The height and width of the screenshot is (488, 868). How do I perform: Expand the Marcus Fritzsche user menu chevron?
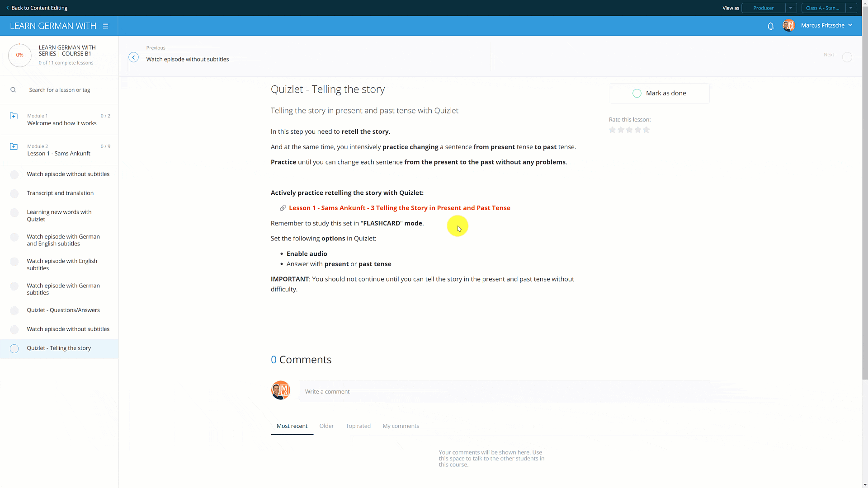[850, 25]
